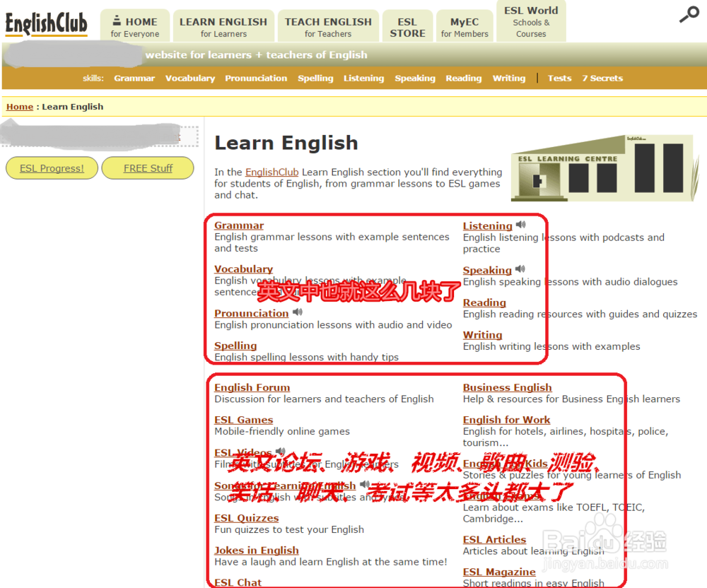Open the HOME for Everyone tab
Image resolution: width=707 pixels, height=588 pixels.
click(x=135, y=25)
